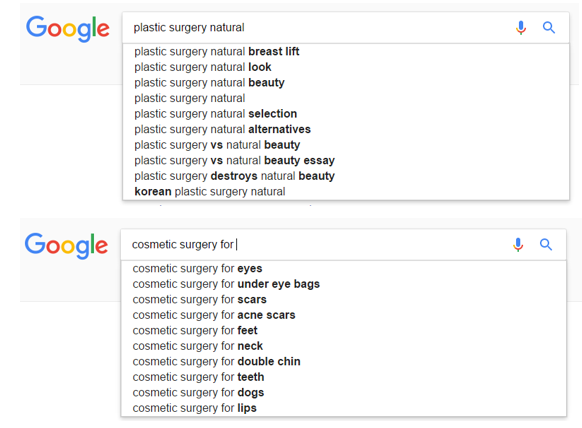
Task: Click the microphone icon in the top search bar
Action: [x=521, y=27]
